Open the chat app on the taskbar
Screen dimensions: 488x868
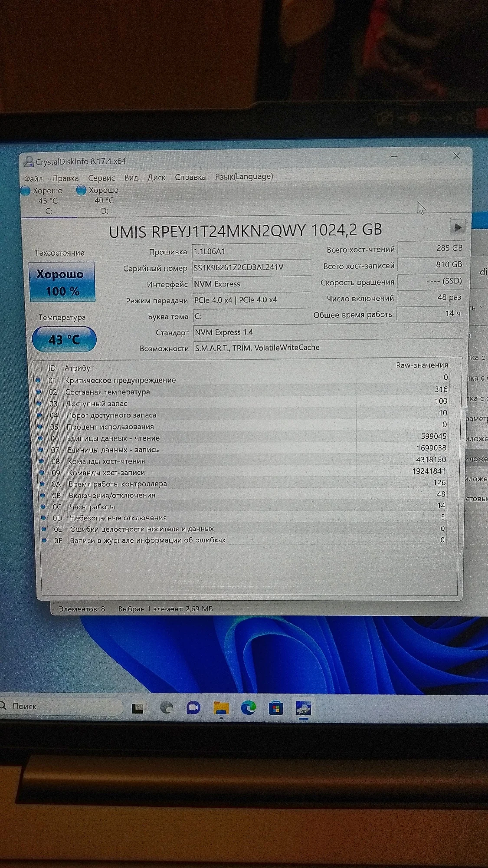click(x=193, y=708)
